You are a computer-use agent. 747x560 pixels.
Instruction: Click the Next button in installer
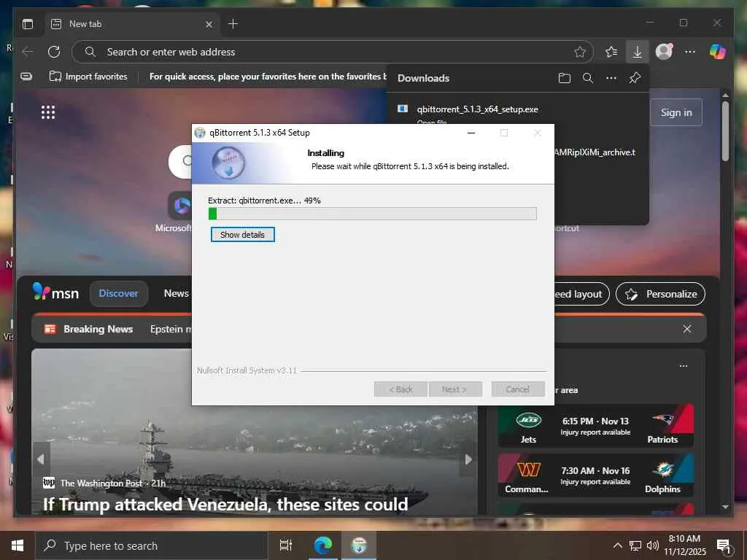coord(455,389)
